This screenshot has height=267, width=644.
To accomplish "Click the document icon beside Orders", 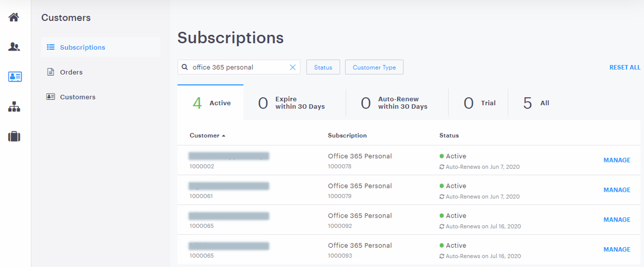I will (51, 72).
